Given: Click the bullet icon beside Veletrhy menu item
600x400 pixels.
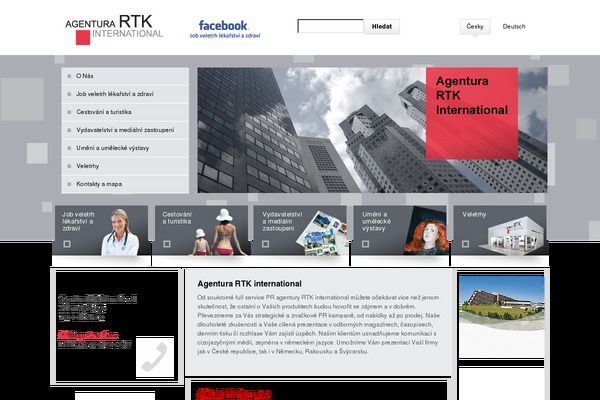Looking at the screenshot, I should click(x=69, y=166).
